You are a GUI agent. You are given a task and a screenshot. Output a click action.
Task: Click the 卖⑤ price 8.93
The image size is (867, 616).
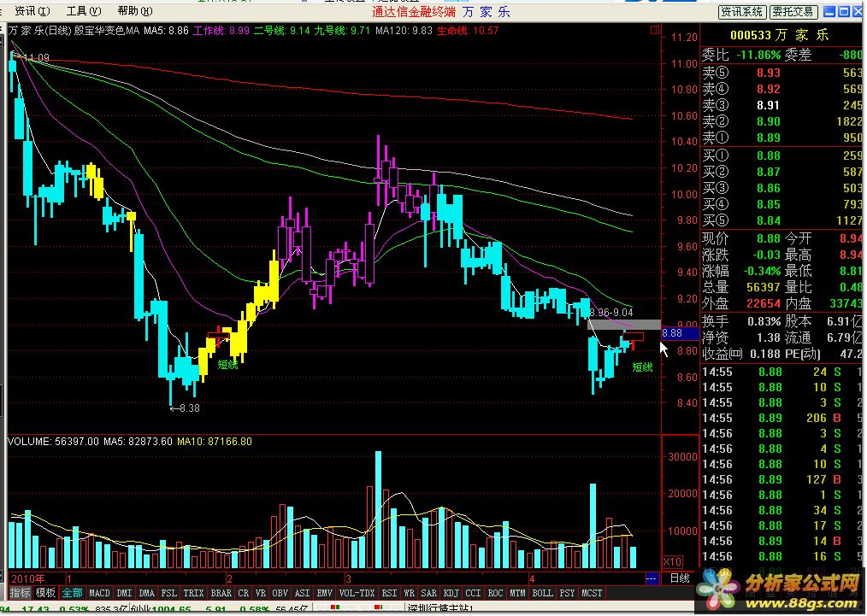point(769,73)
